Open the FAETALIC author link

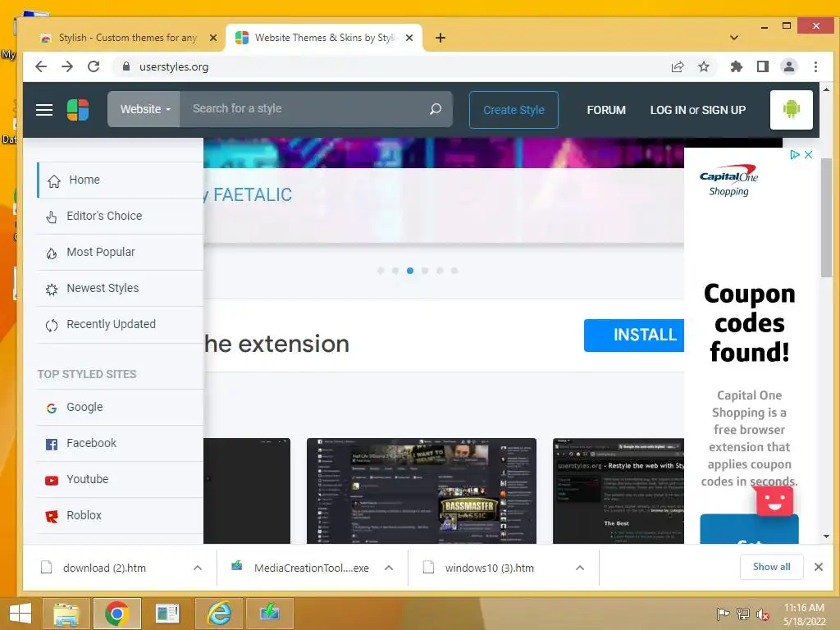point(253,194)
